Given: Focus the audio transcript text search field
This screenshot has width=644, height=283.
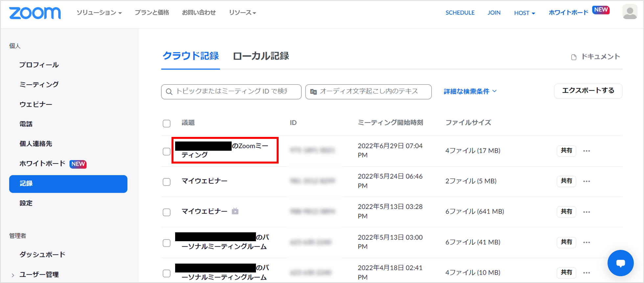Looking at the screenshot, I should 368,92.
